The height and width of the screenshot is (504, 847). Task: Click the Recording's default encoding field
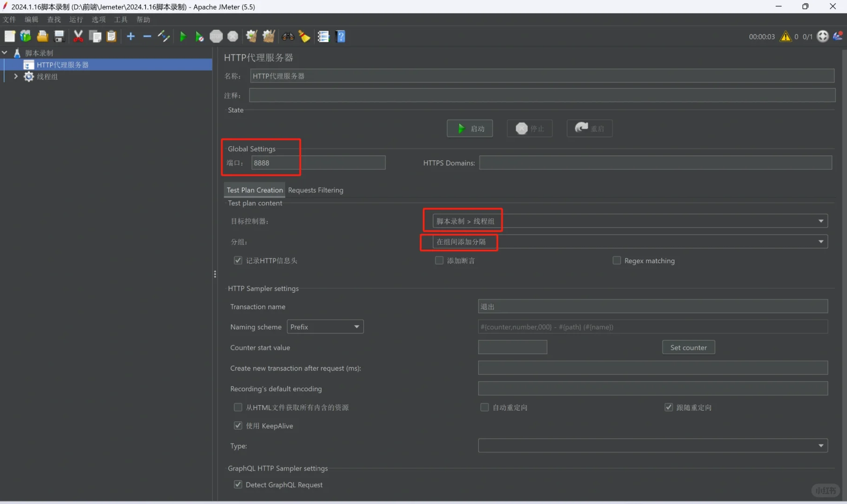[653, 388]
